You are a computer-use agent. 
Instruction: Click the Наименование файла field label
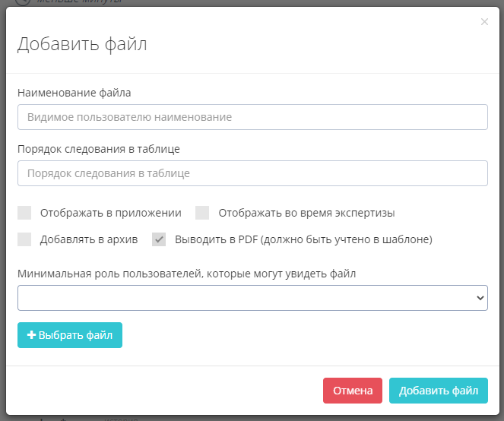(x=74, y=93)
